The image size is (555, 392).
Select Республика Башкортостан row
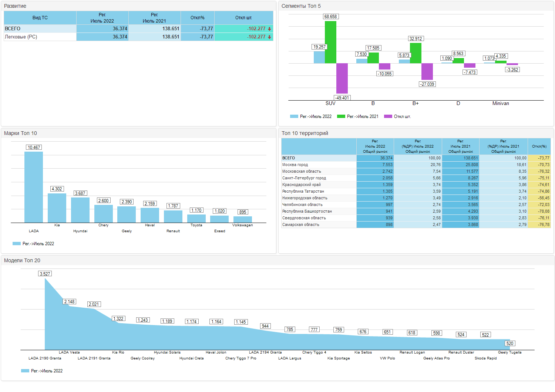(416, 211)
